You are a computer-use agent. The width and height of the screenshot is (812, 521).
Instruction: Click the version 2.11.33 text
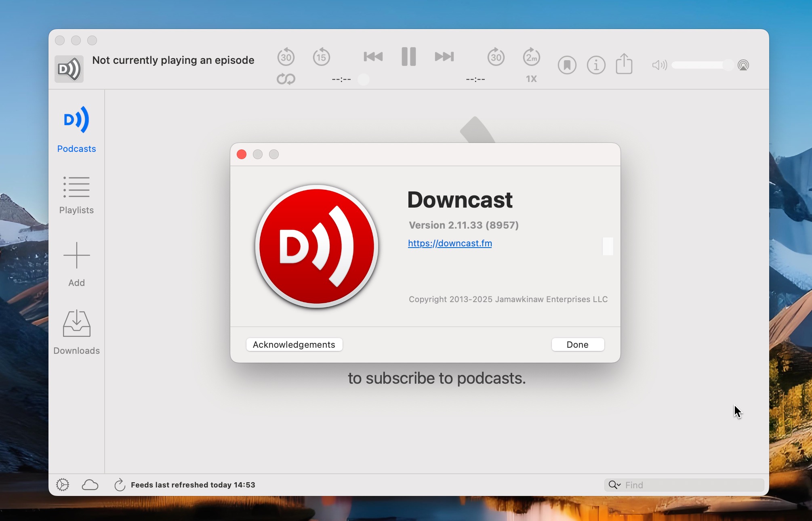click(464, 225)
